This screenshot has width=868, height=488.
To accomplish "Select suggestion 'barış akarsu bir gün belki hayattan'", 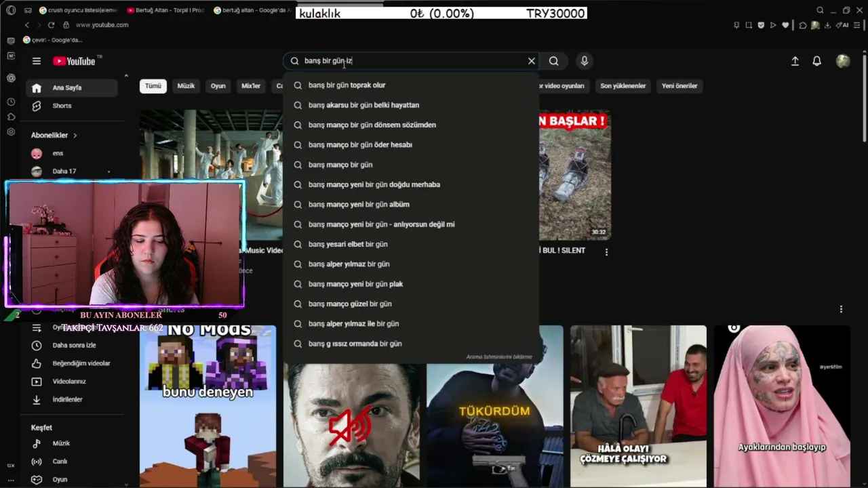I will point(411,105).
